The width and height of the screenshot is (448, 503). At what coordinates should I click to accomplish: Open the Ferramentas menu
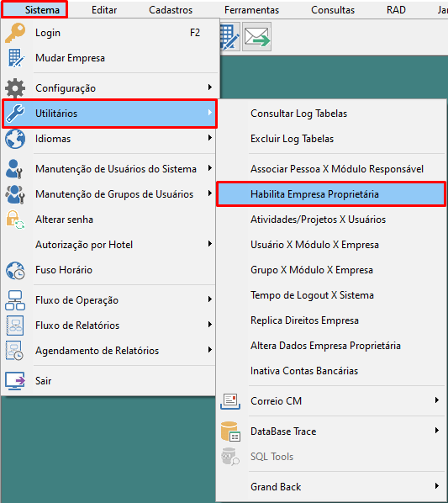251,10
